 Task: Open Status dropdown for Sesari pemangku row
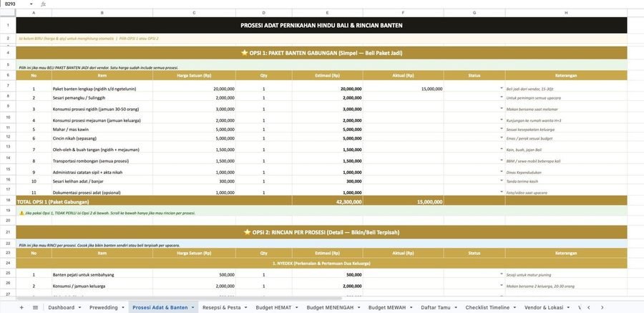tap(502, 97)
